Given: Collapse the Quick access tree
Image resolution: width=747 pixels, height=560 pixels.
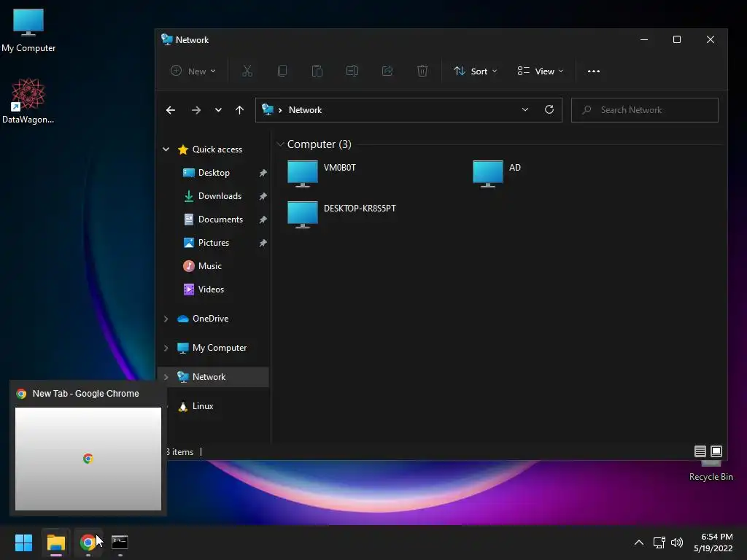Looking at the screenshot, I should (166, 149).
